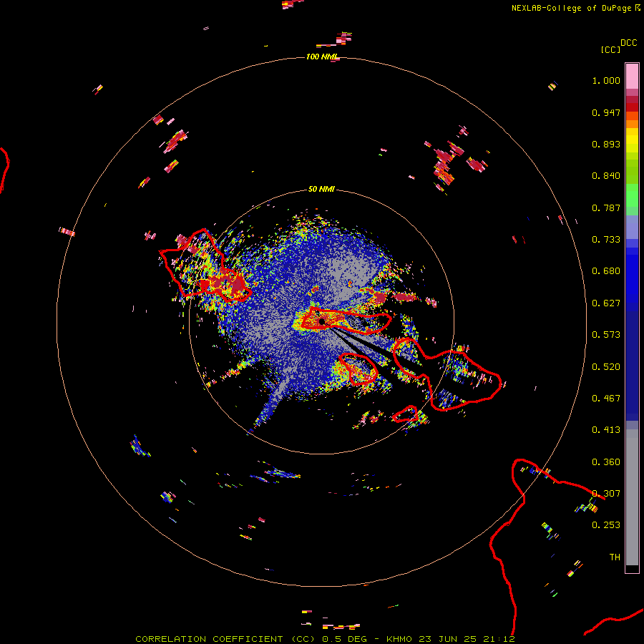Screen dimensions: 644x644
Task: Click the 0.467 scale value
Action: pos(606,399)
